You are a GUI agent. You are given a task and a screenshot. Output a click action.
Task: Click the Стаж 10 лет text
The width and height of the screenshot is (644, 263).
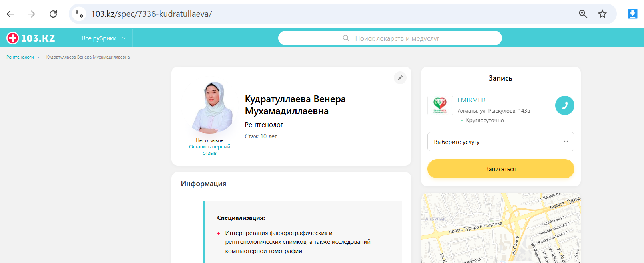coord(261,136)
